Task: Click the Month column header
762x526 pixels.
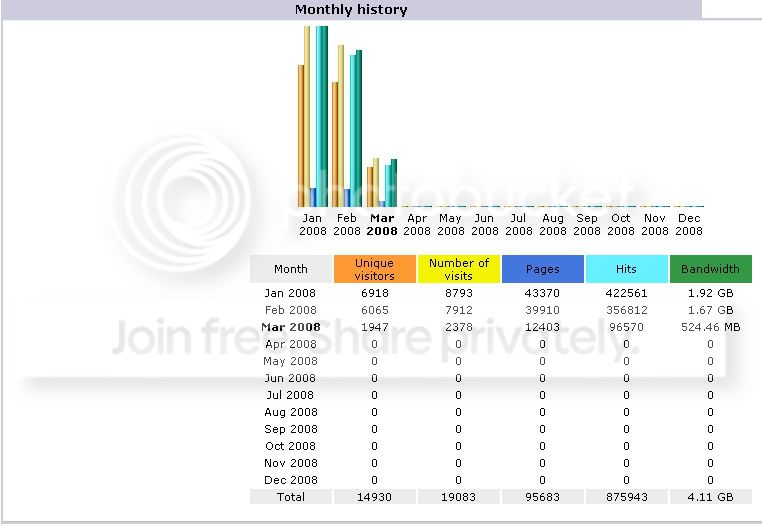Action: click(291, 269)
